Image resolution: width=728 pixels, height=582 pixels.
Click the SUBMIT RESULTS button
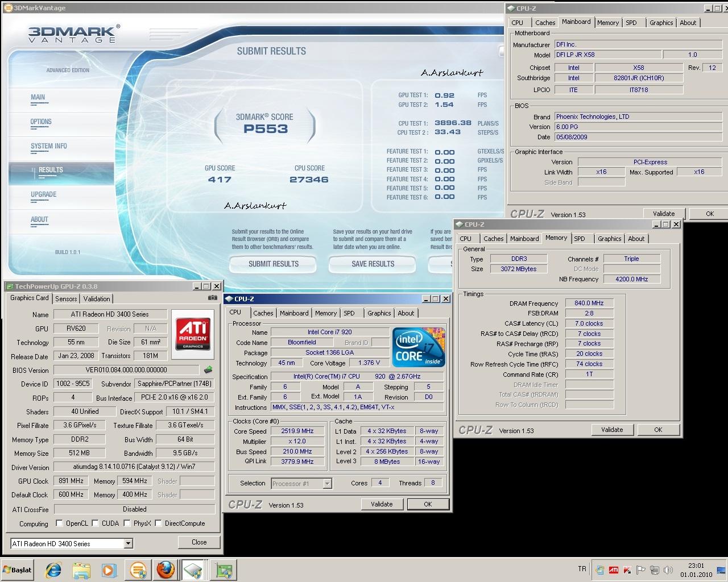point(273,264)
